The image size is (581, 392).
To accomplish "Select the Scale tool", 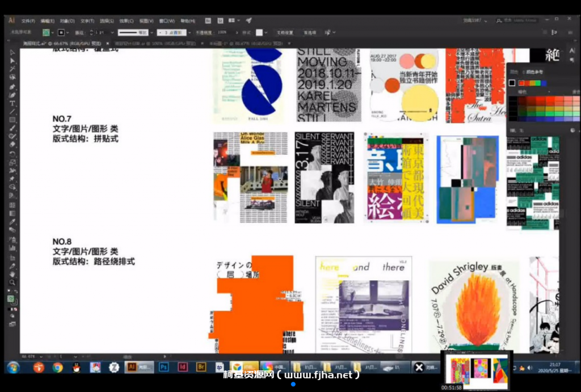I will point(12,162).
